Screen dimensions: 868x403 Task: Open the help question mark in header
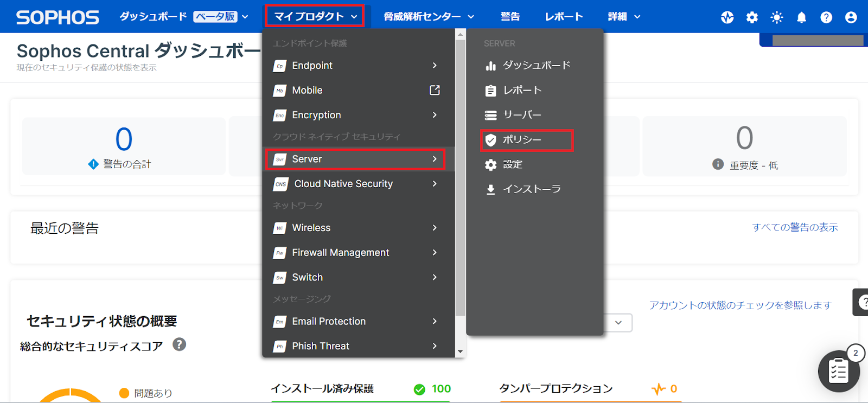(826, 17)
